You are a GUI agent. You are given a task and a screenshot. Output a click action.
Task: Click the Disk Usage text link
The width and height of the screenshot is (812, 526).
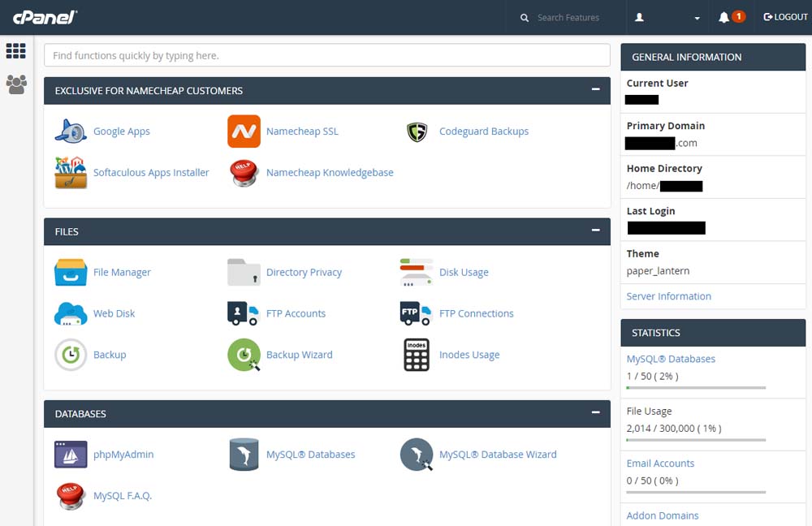[x=464, y=272]
